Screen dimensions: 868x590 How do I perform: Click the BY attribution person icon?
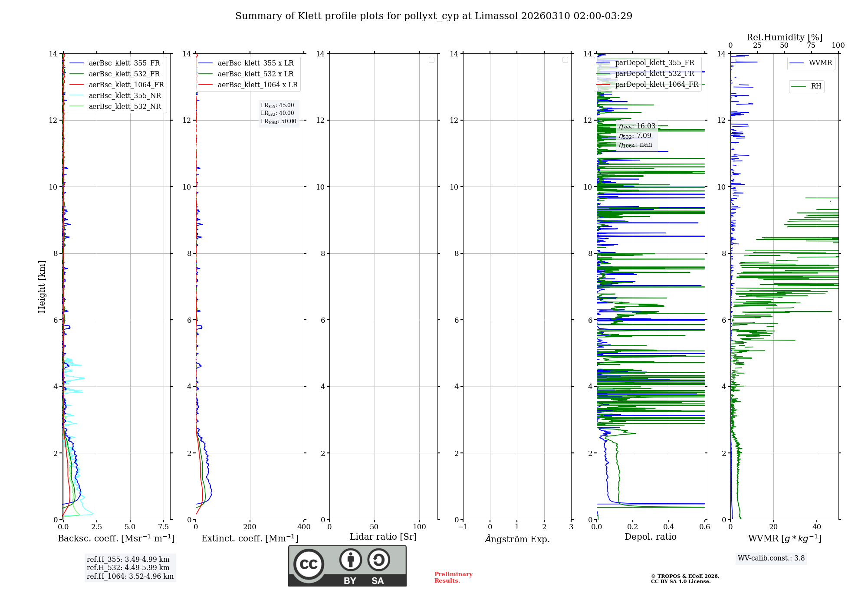tap(350, 560)
